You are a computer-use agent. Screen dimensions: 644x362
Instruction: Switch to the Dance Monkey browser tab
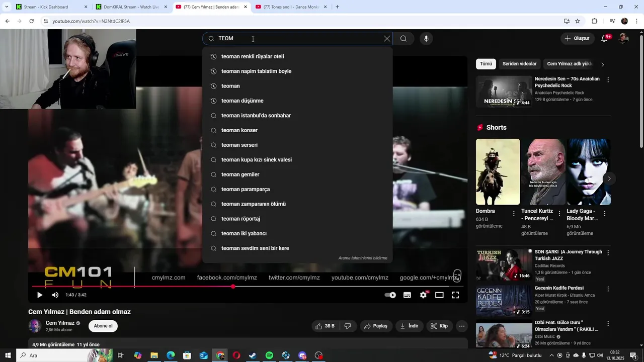[291, 7]
